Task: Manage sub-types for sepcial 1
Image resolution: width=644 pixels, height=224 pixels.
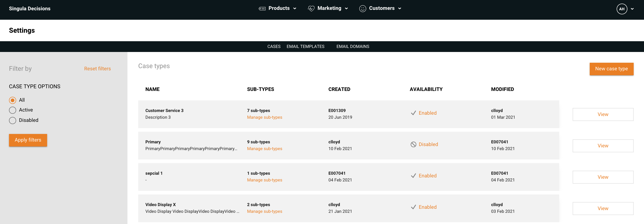Action: point(265,180)
